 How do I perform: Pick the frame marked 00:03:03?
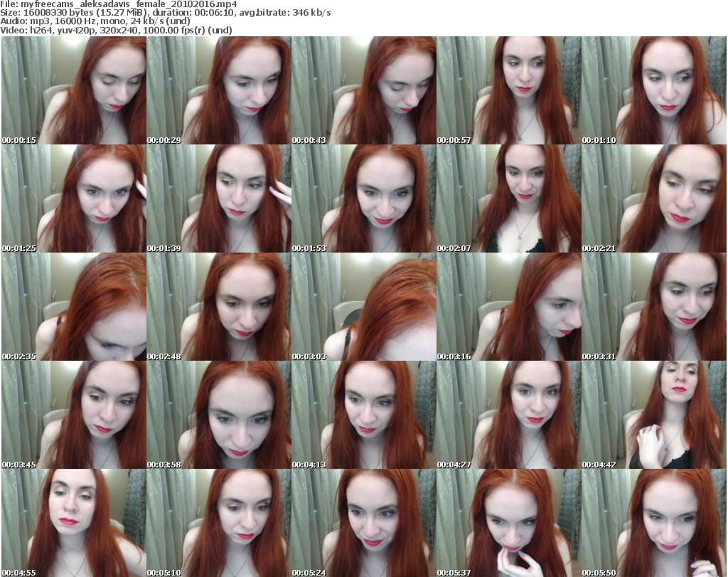[363, 307]
